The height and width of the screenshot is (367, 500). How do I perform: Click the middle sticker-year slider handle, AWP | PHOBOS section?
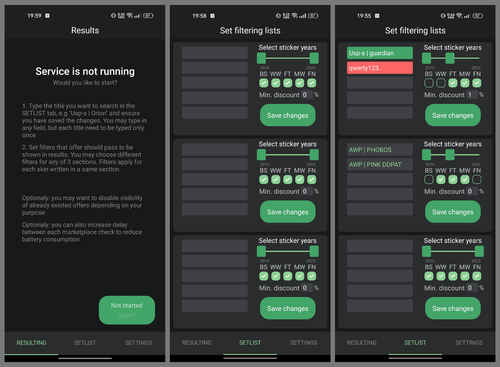click(450, 155)
